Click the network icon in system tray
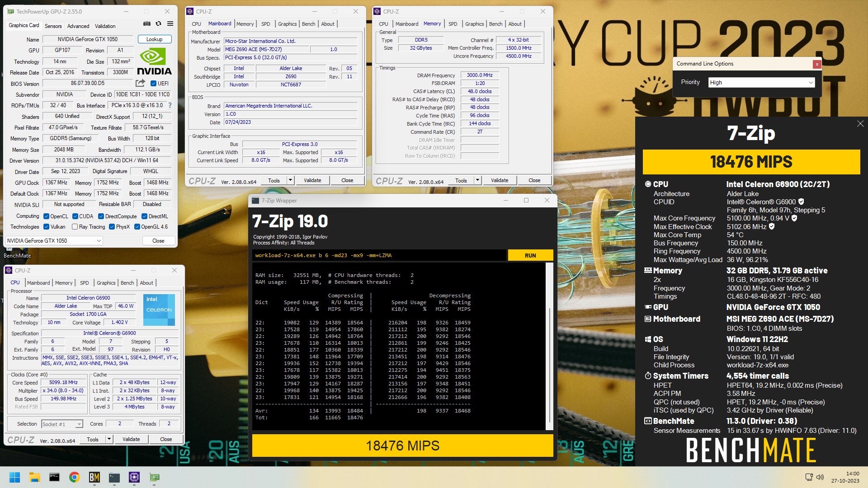This screenshot has width=868, height=488. 809,477
